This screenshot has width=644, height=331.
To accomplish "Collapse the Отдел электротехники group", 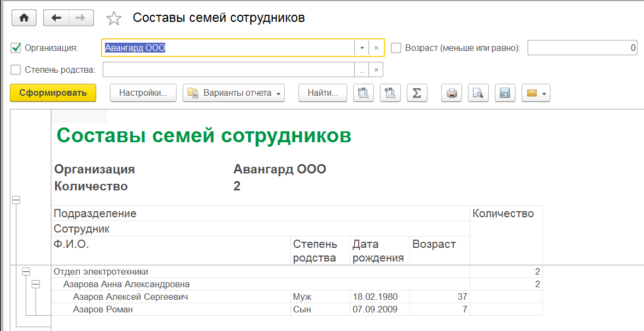I will coord(26,271).
